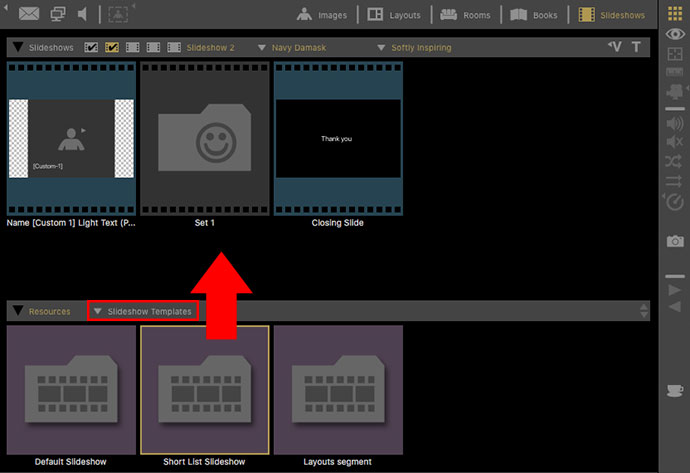The height and width of the screenshot is (473, 690).
Task: Select the Short List Slideshow template
Action: [204, 389]
